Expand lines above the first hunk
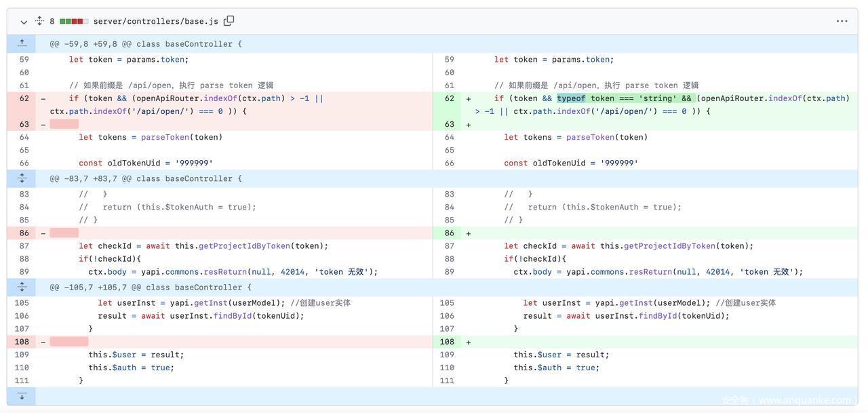Screen dimensions: 868x413 click(x=22, y=43)
